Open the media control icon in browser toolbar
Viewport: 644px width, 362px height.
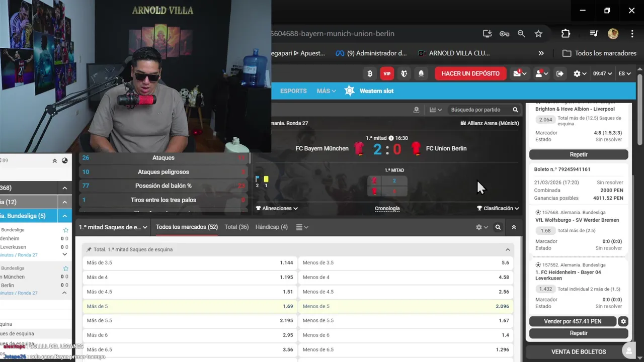click(594, 34)
